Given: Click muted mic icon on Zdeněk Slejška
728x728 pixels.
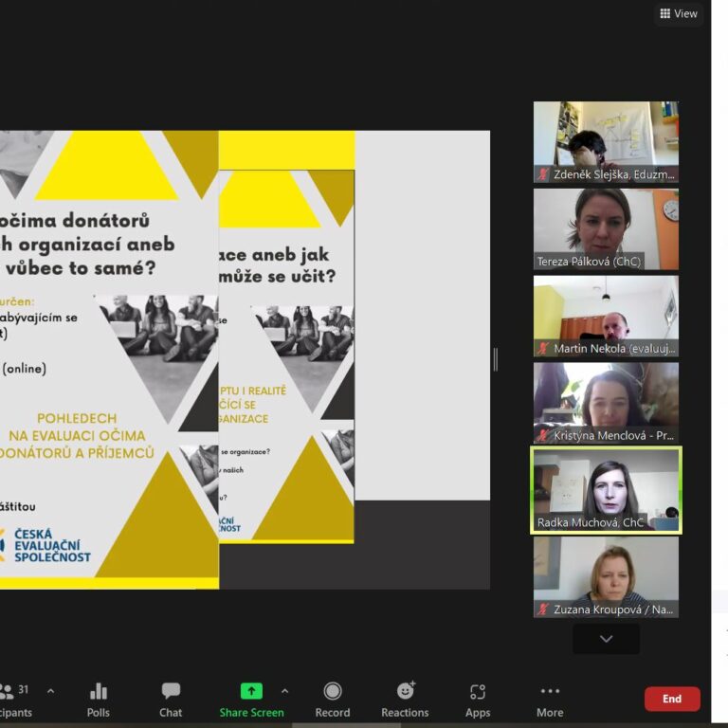Looking at the screenshot, I should tap(543, 174).
